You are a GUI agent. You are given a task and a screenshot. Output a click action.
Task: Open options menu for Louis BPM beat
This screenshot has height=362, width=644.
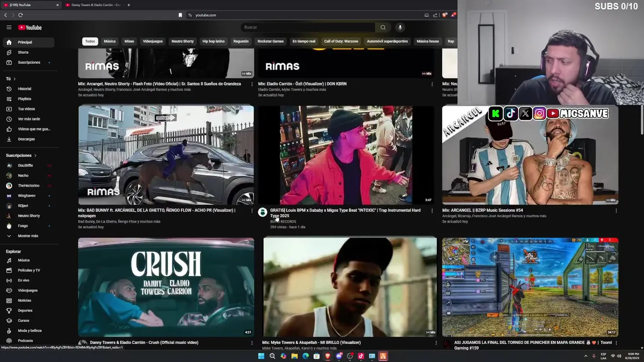click(x=432, y=211)
